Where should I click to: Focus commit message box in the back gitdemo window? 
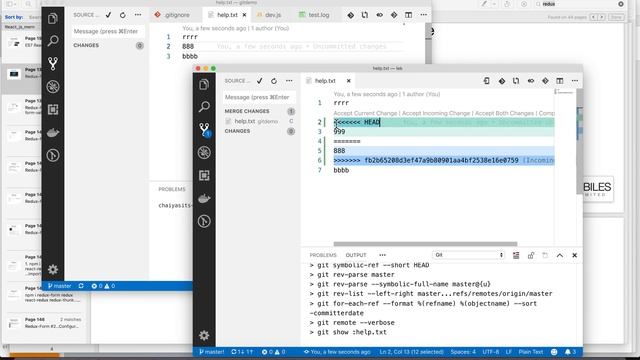tap(108, 31)
